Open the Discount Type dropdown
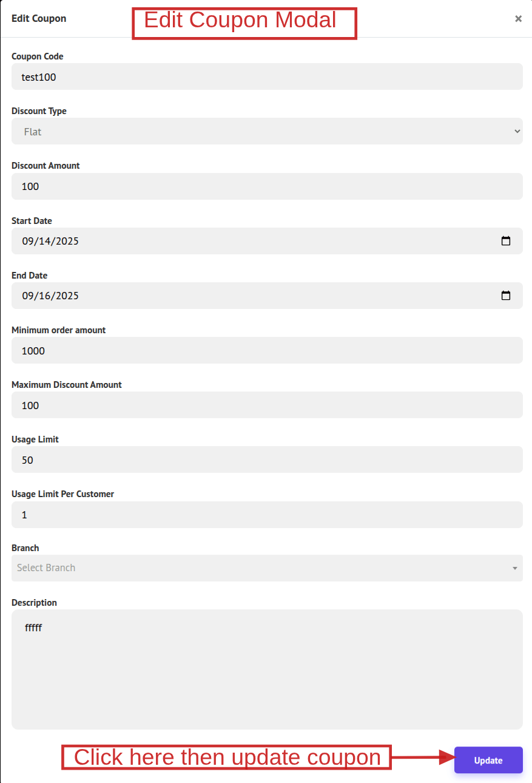Screen dimensions: 532x783 pos(267,131)
